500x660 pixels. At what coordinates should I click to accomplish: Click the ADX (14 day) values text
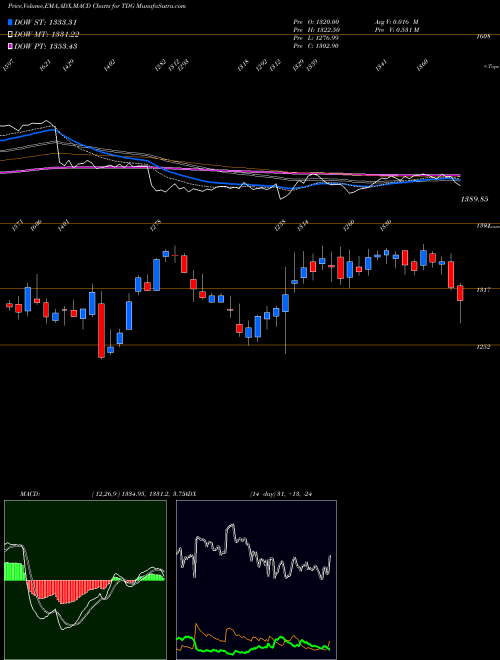click(282, 493)
